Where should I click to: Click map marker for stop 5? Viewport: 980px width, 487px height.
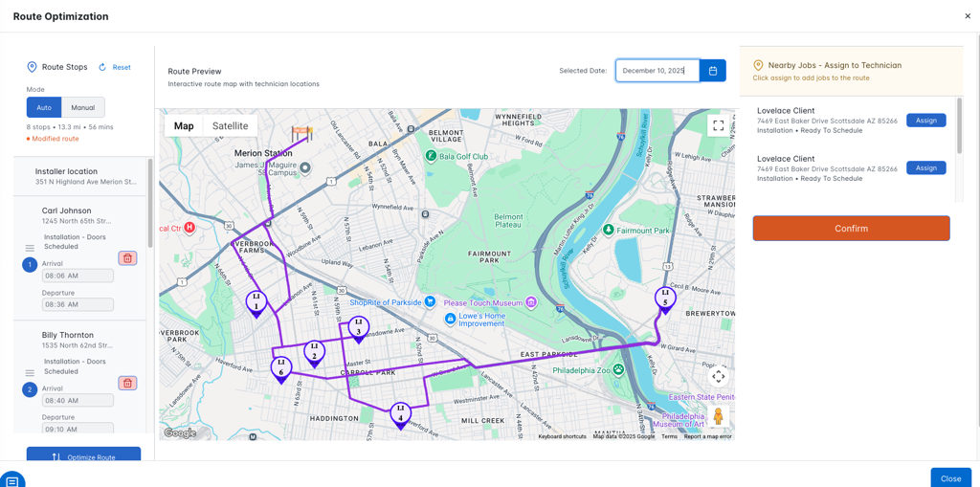click(665, 299)
